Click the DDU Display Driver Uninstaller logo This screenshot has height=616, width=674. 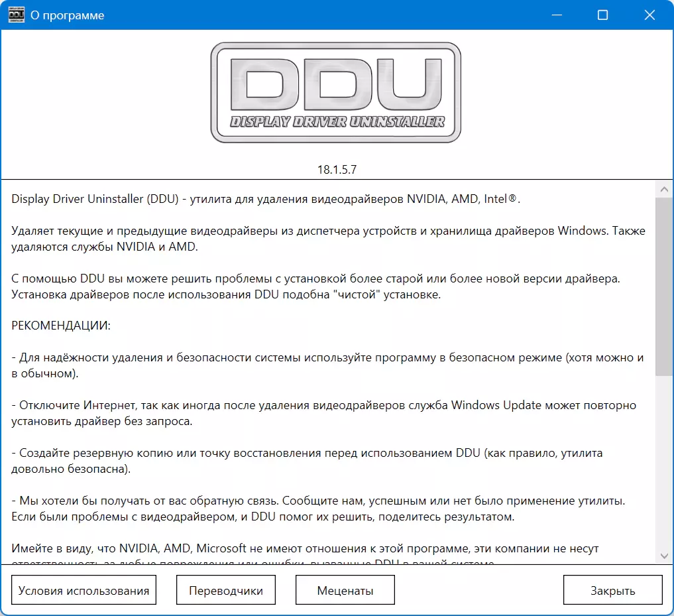336,92
